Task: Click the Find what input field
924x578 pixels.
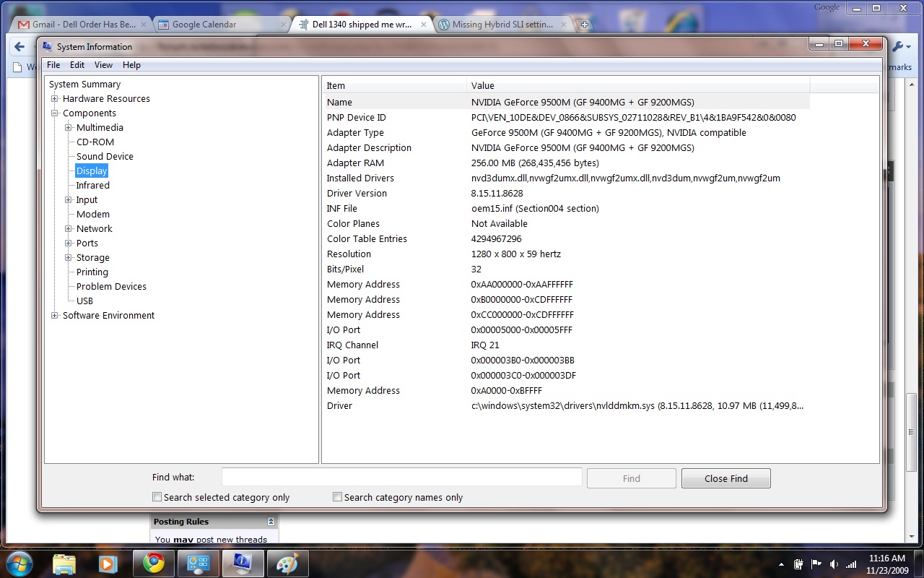Action: pyautogui.click(x=401, y=478)
